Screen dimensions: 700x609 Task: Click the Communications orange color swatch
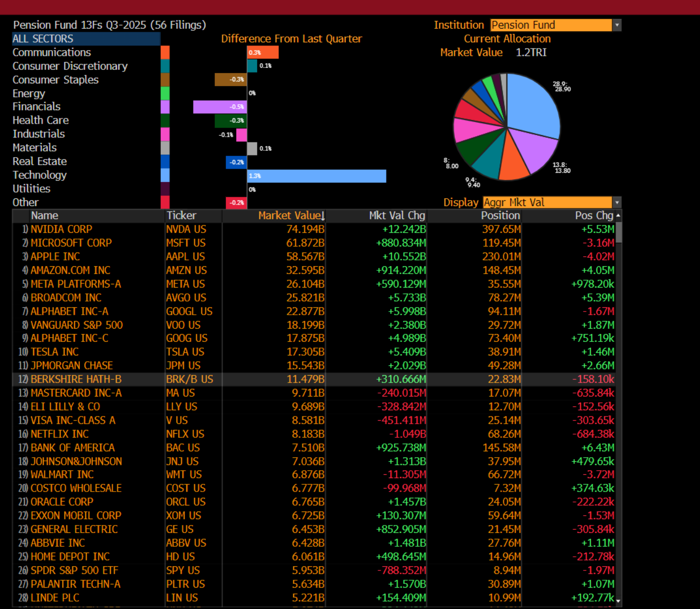(165, 52)
